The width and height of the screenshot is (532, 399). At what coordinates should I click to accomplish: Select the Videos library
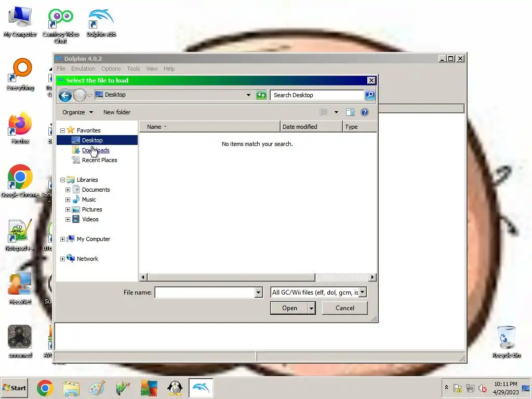[90, 219]
